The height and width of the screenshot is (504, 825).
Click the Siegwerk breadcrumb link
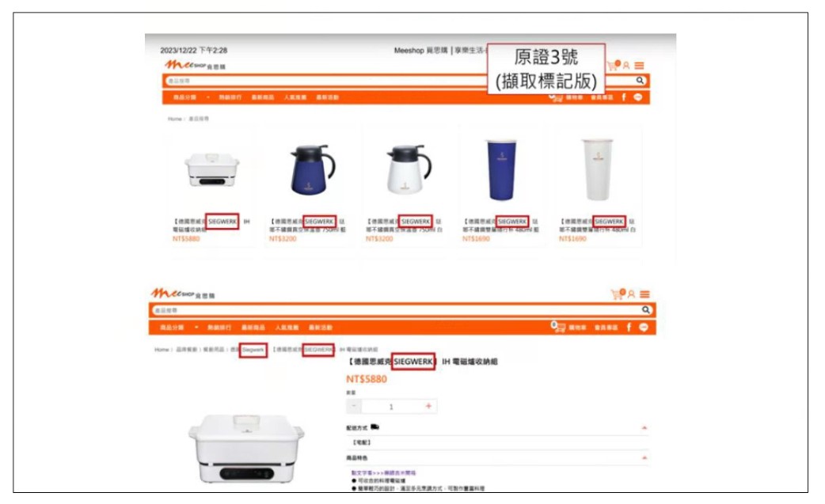[x=253, y=350]
